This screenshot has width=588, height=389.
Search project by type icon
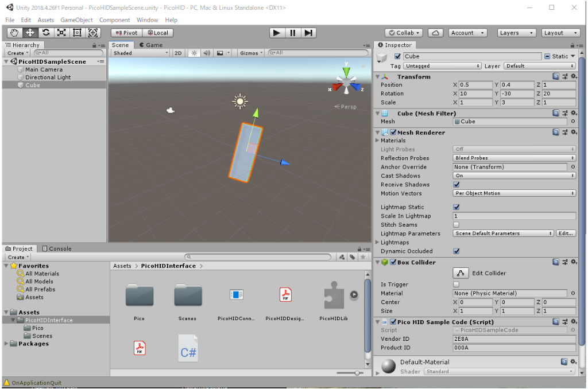tap(342, 257)
